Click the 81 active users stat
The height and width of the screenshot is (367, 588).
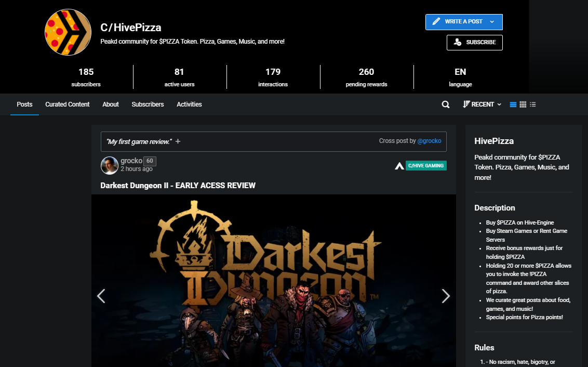click(x=179, y=77)
